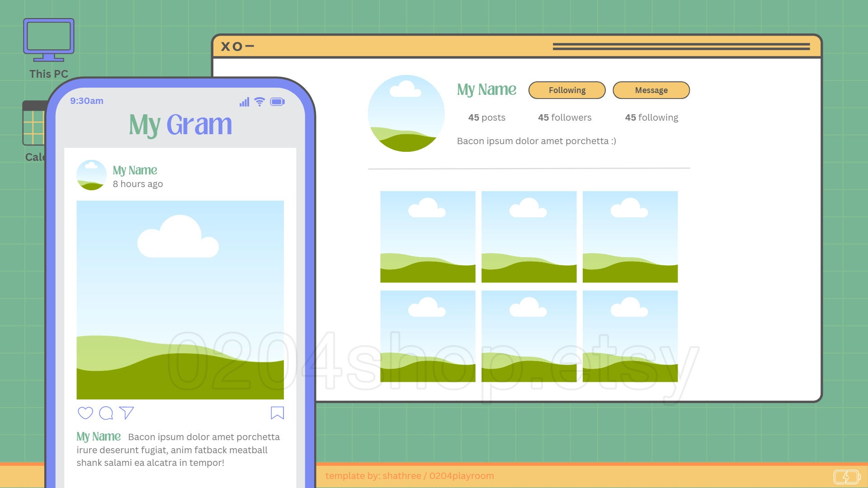
Task: Click the Message button
Action: [651, 90]
